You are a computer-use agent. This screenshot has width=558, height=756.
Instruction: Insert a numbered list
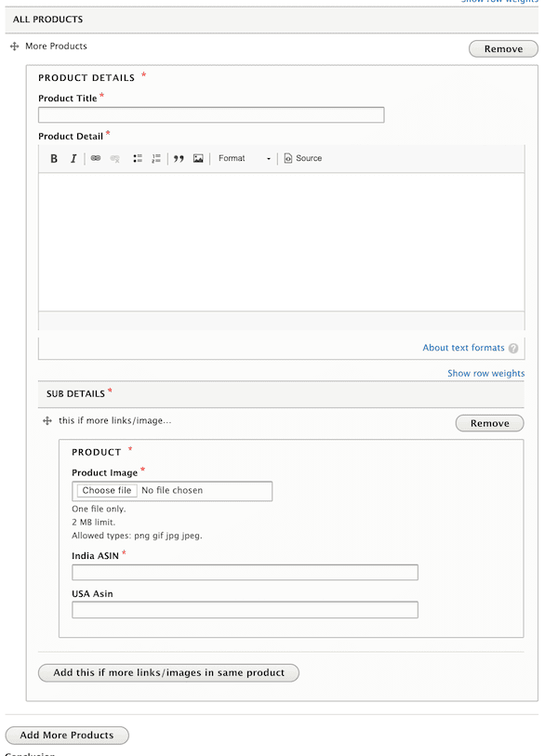click(x=157, y=158)
